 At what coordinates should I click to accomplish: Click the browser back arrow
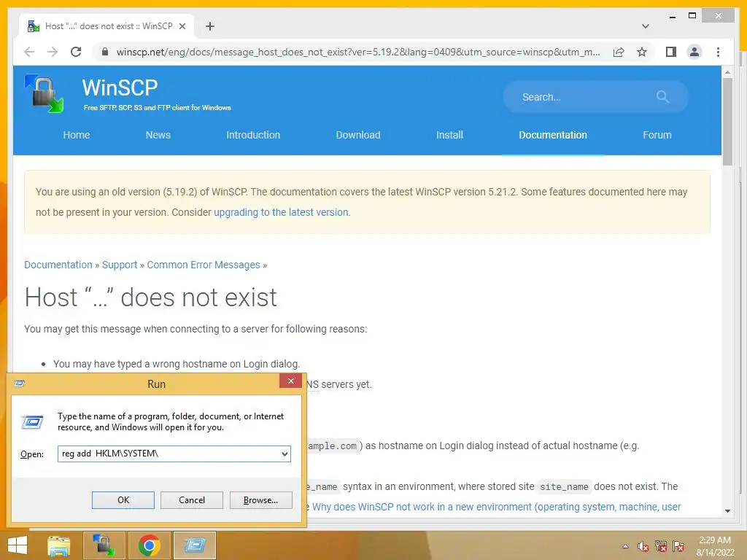coord(29,52)
